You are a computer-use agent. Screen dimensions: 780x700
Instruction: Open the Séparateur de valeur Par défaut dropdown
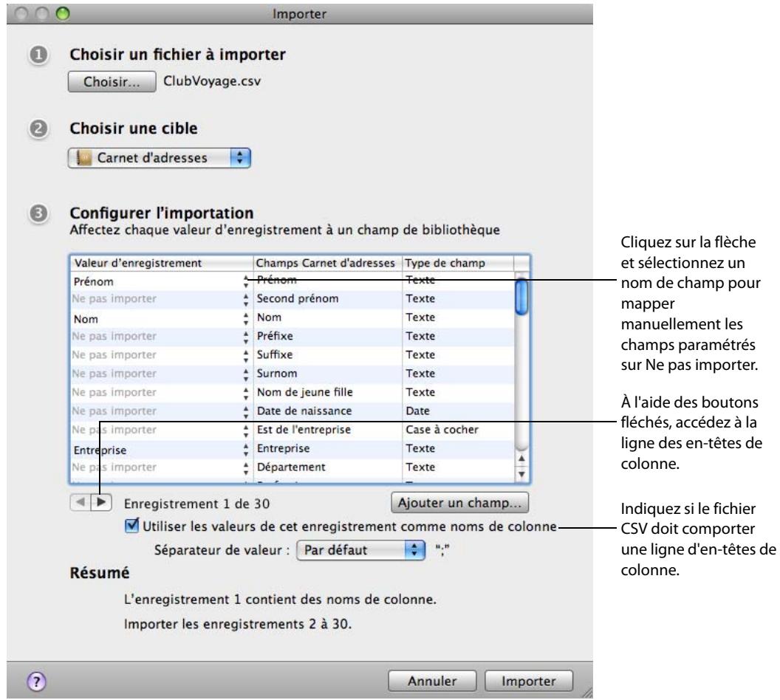pyautogui.click(x=360, y=550)
